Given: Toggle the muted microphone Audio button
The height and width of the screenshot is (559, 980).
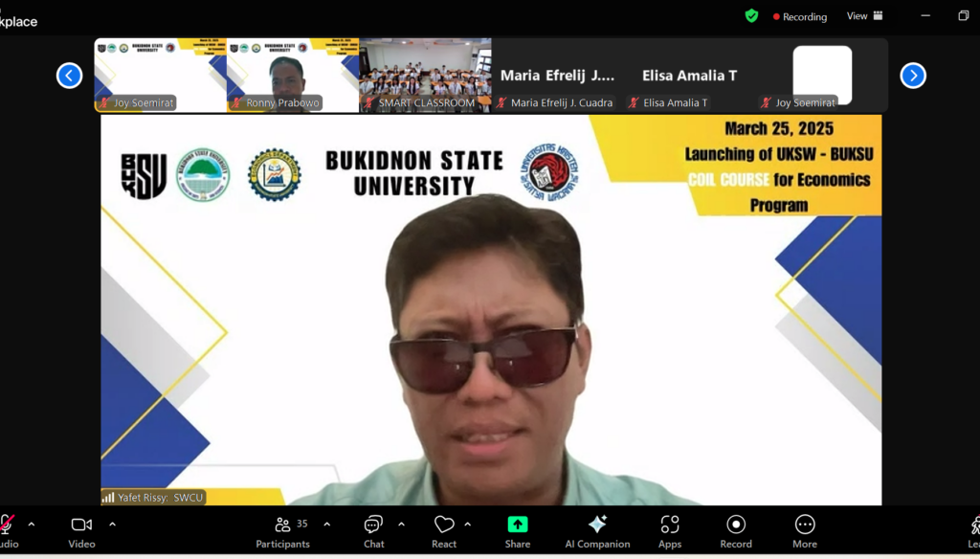Looking at the screenshot, I should click(x=8, y=531).
